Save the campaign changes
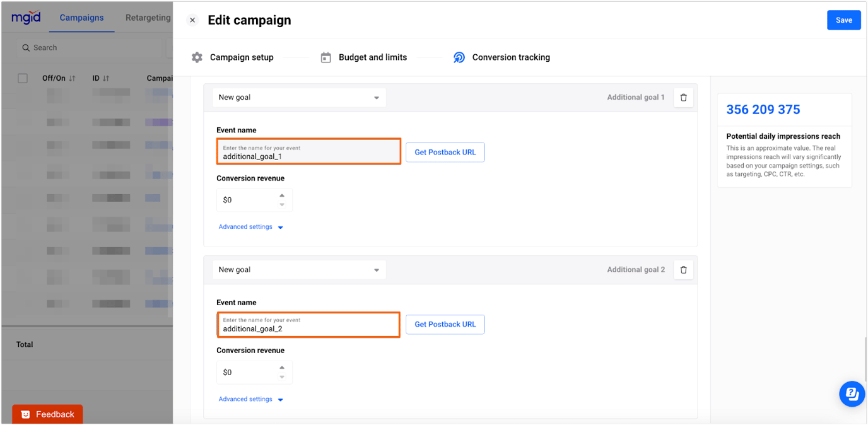The width and height of the screenshot is (868, 425). [843, 20]
